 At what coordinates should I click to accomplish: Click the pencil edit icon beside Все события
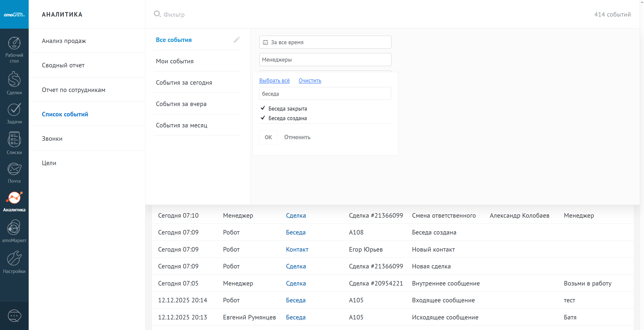point(236,40)
